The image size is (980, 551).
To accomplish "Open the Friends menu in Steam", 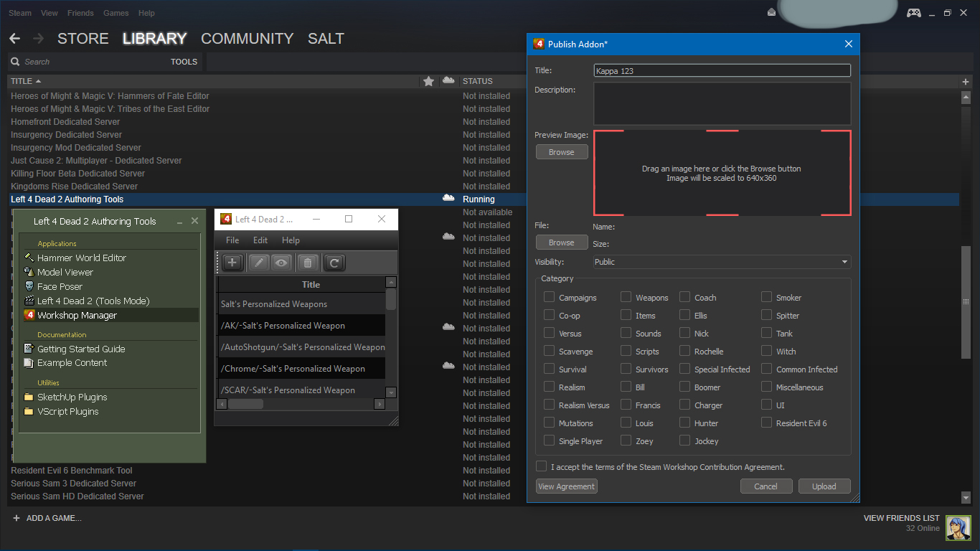I will [x=80, y=13].
